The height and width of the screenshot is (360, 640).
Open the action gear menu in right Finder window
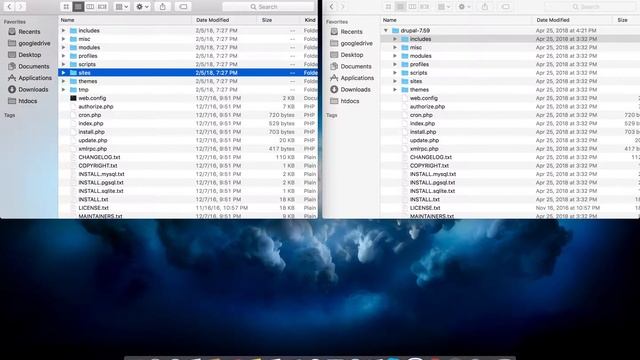(x=464, y=7)
